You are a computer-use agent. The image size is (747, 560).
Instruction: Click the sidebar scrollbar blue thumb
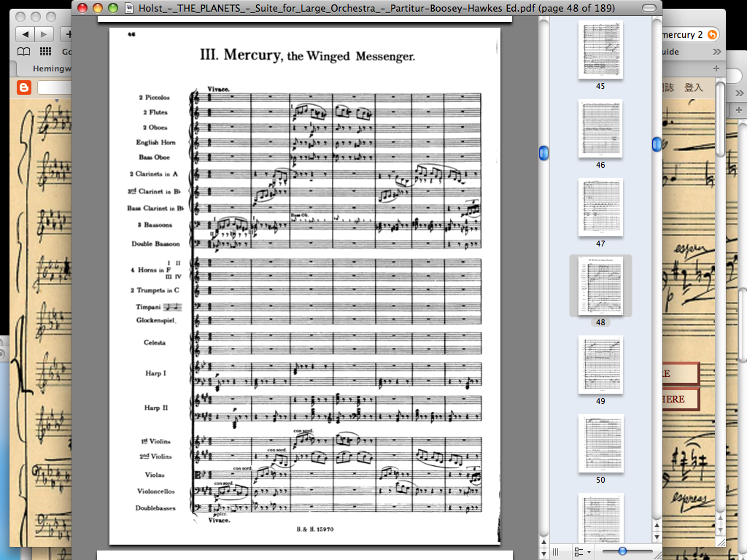(x=657, y=144)
